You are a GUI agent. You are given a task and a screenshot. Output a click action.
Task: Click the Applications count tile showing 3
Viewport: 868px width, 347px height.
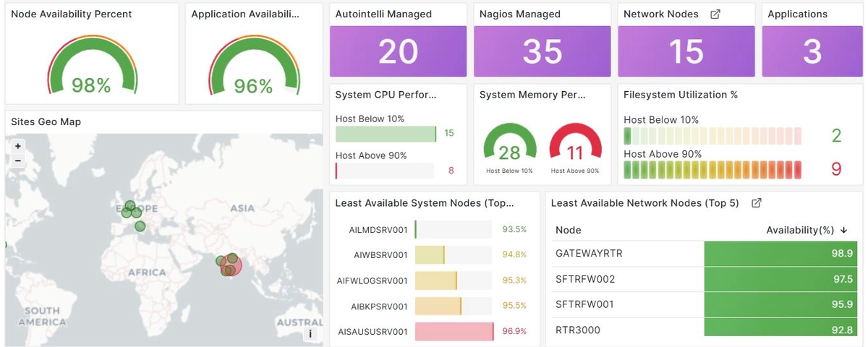coord(812,51)
